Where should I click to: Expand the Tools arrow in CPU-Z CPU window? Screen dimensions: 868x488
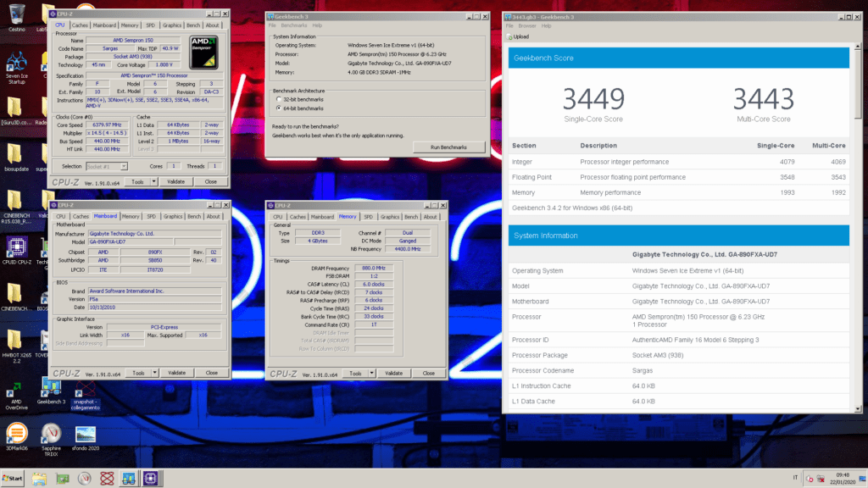154,182
